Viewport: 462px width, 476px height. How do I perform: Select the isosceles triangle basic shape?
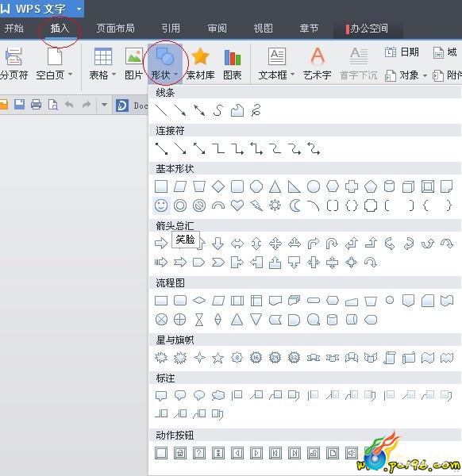(275, 186)
